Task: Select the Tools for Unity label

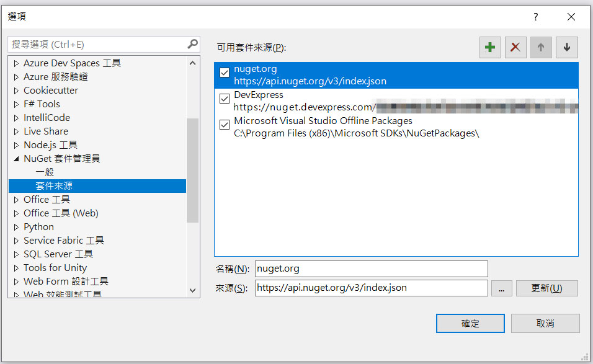Action: pos(55,268)
